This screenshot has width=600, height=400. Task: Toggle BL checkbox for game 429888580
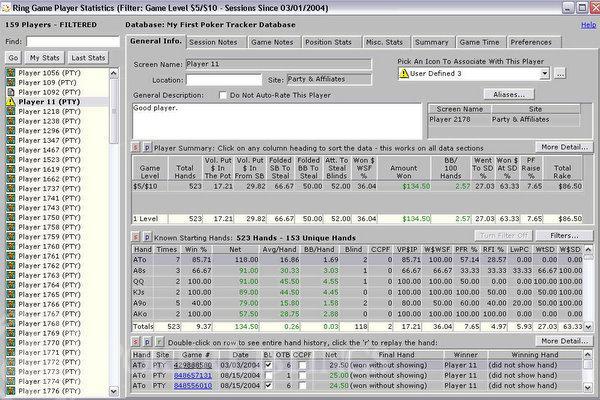pyautogui.click(x=268, y=365)
